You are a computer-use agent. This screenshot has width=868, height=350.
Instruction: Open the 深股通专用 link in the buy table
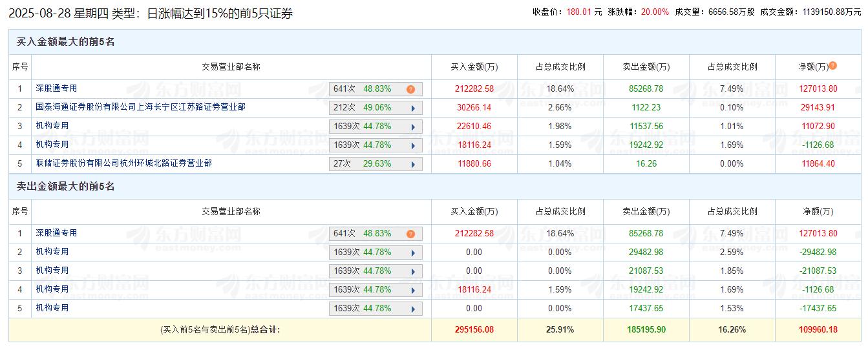pyautogui.click(x=56, y=88)
